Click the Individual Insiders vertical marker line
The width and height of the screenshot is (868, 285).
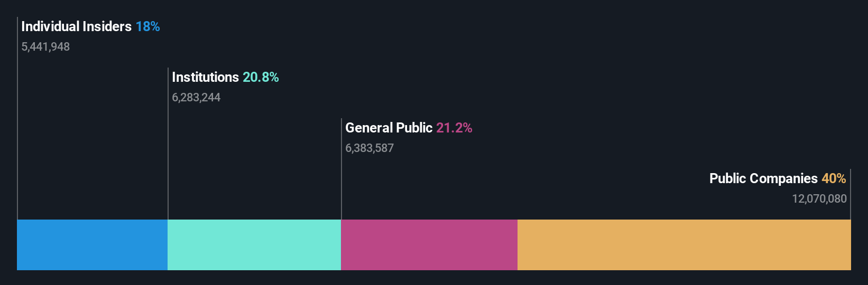17,118
